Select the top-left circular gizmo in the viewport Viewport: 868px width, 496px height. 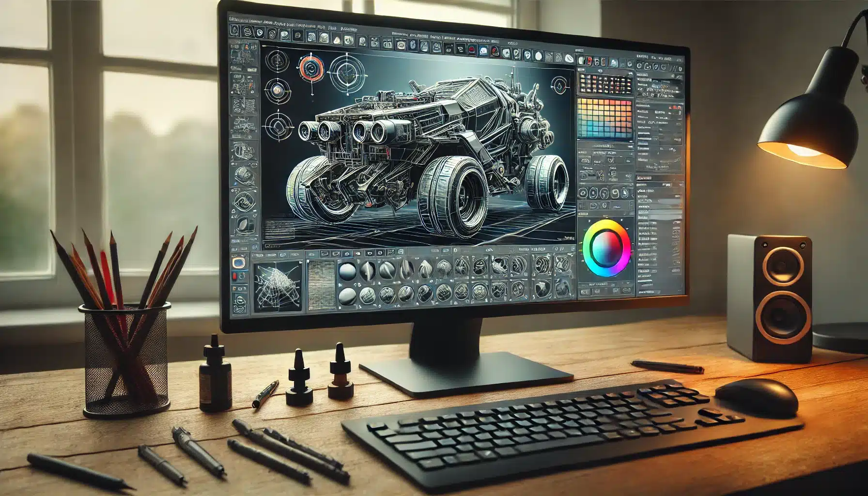pos(279,61)
